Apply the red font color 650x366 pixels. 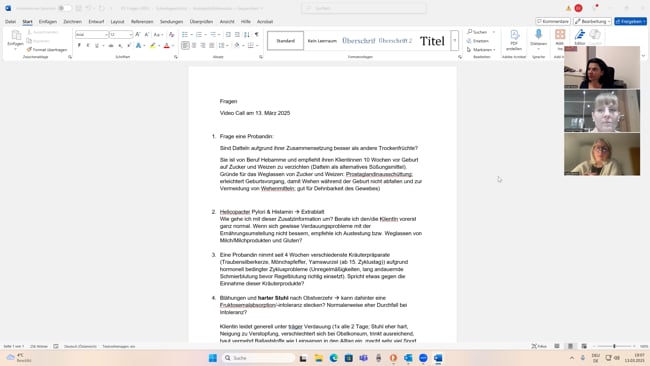(167, 46)
